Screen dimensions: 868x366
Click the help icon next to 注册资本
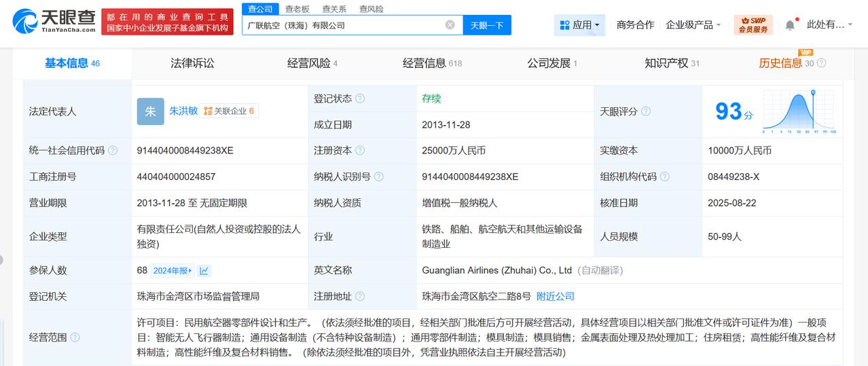click(360, 151)
